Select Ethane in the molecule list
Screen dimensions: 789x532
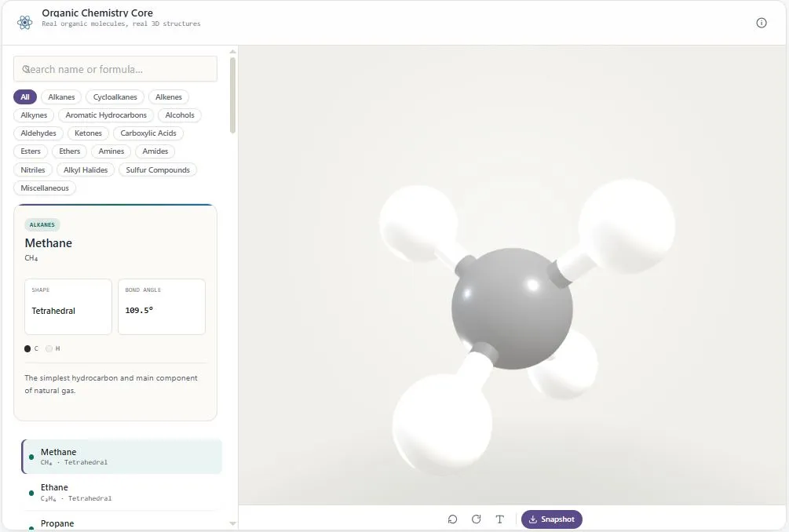click(x=121, y=492)
